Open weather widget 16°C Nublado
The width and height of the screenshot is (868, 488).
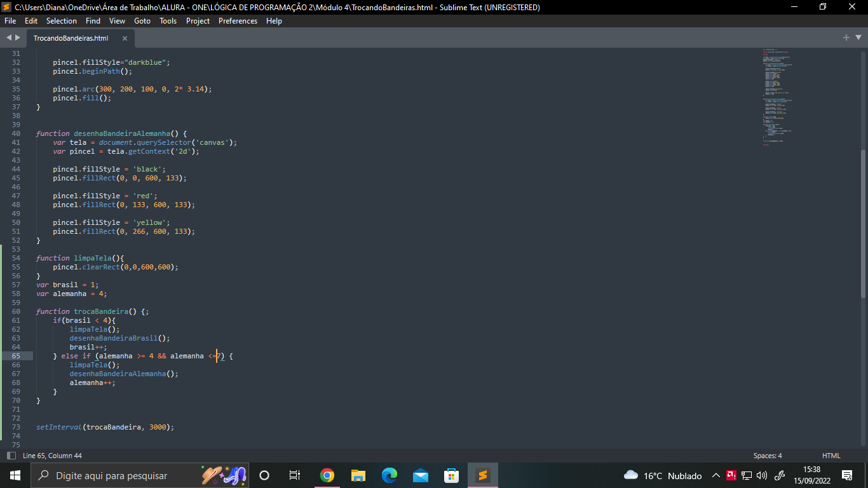click(663, 475)
